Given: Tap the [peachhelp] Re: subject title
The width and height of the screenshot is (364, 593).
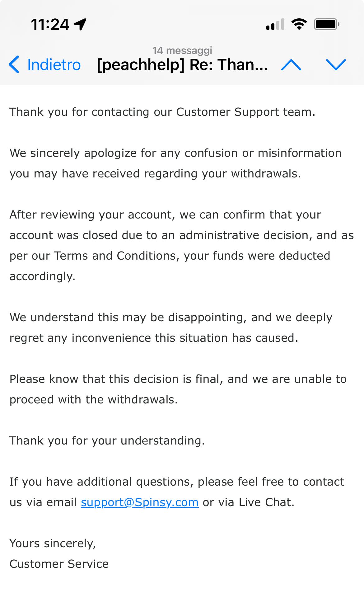Looking at the screenshot, I should coord(182,65).
